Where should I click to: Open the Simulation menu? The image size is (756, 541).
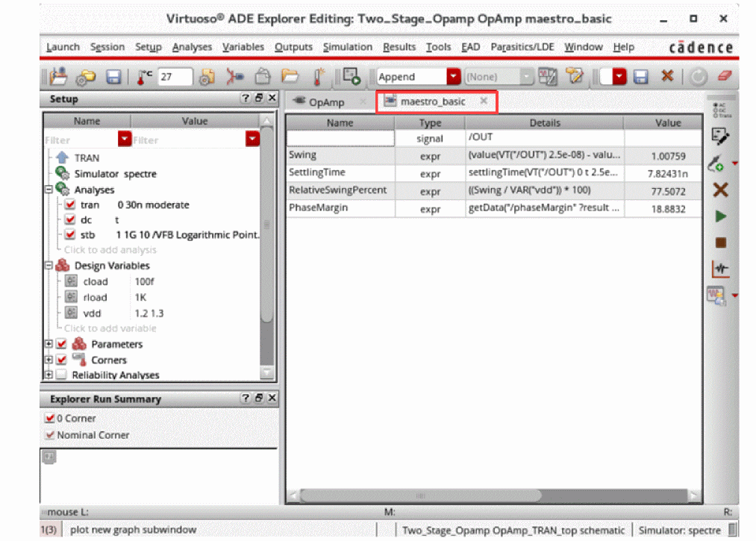pyautogui.click(x=347, y=47)
